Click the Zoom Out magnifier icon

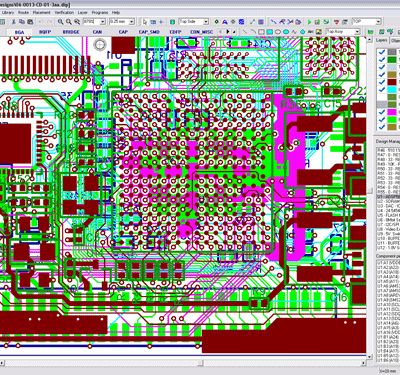click(x=69, y=22)
